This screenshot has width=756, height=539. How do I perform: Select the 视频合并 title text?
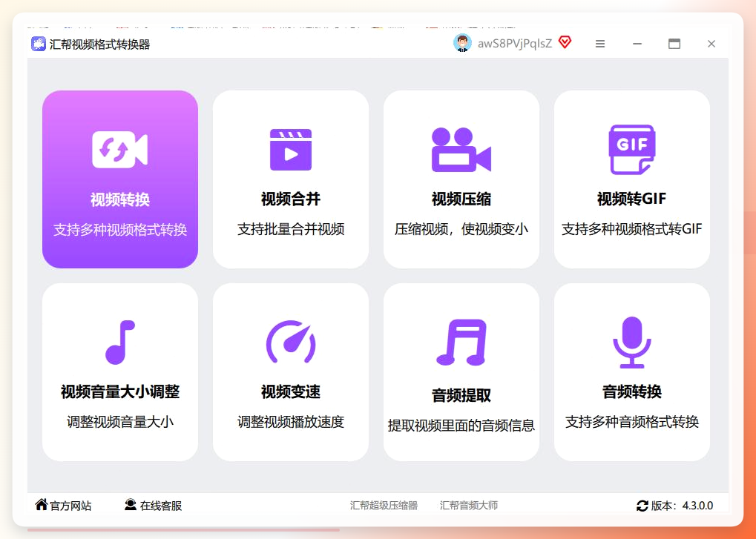[x=291, y=199]
